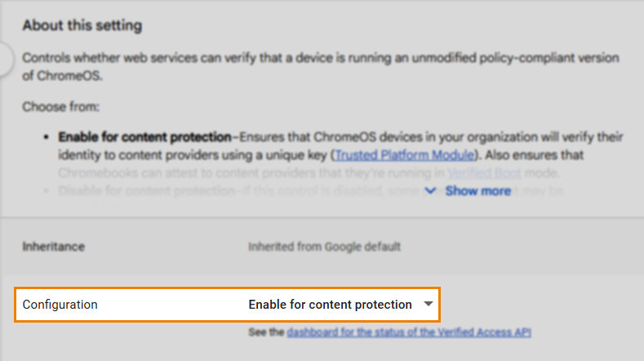Open the Enable for content protection dropdown

pyautogui.click(x=330, y=305)
